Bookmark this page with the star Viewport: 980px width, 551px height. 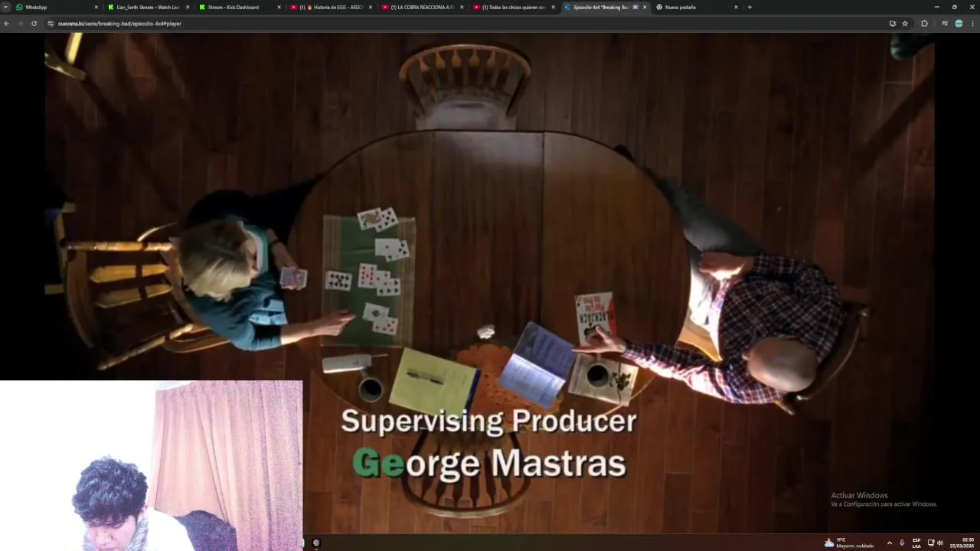[x=905, y=24]
